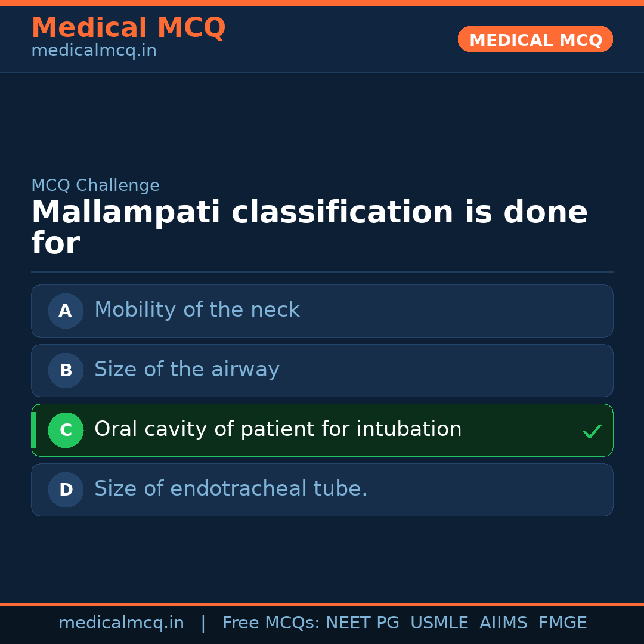Image resolution: width=644 pixels, height=644 pixels.
Task: Pick the 'Size of endotracheal tube.' answer
Action: (231, 489)
